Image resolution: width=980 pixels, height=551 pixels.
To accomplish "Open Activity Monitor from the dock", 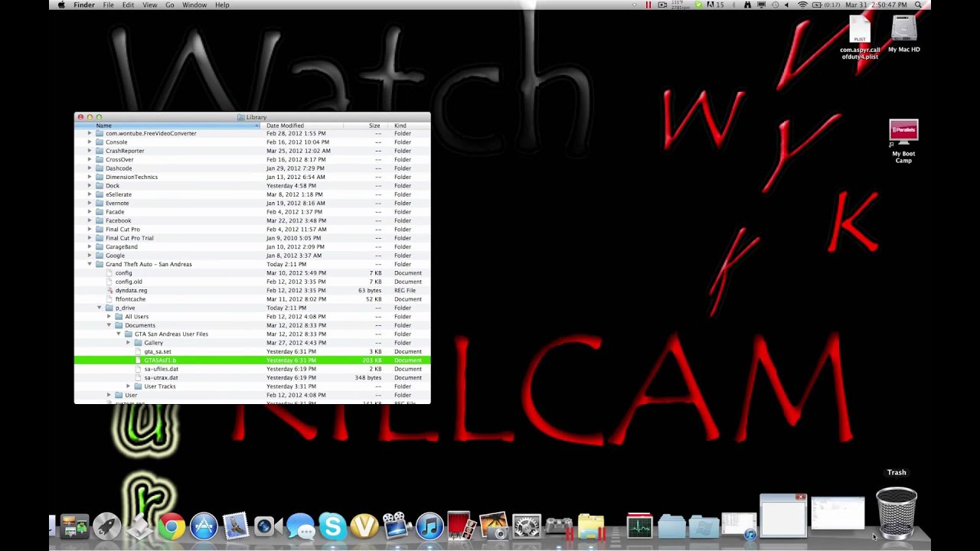I will click(x=639, y=527).
